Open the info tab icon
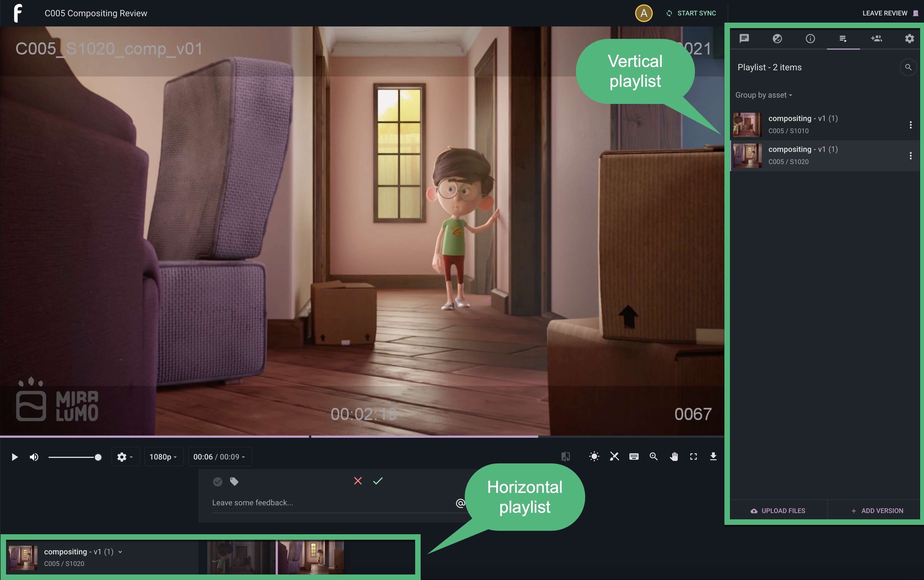924x580 pixels. click(x=810, y=38)
